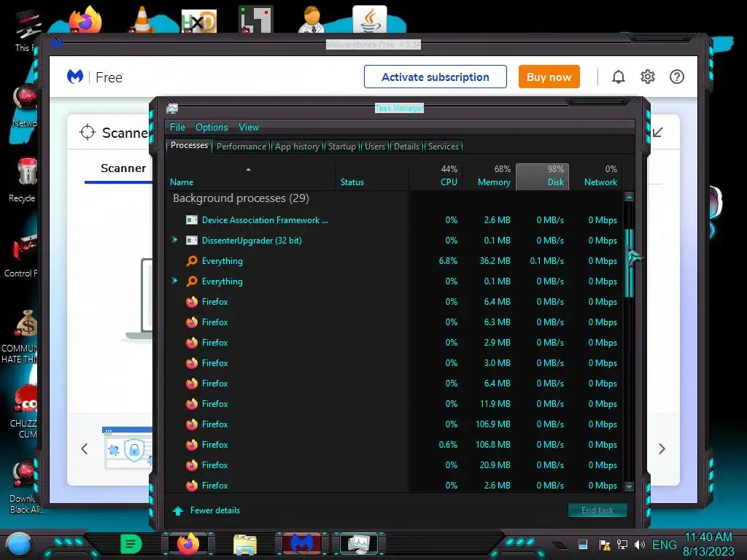Select the Everything process using 36.2 MB
747x560 pixels.
[x=394, y=261]
